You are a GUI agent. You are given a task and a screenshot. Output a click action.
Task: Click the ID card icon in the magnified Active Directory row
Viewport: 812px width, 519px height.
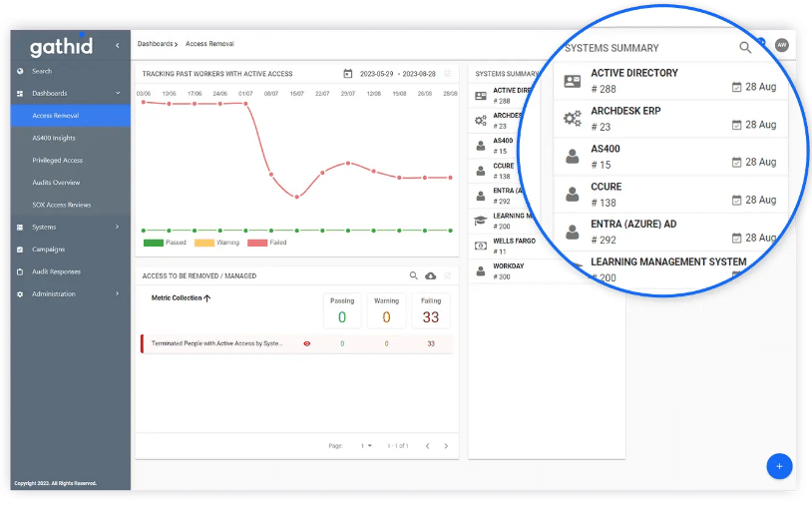click(x=573, y=81)
